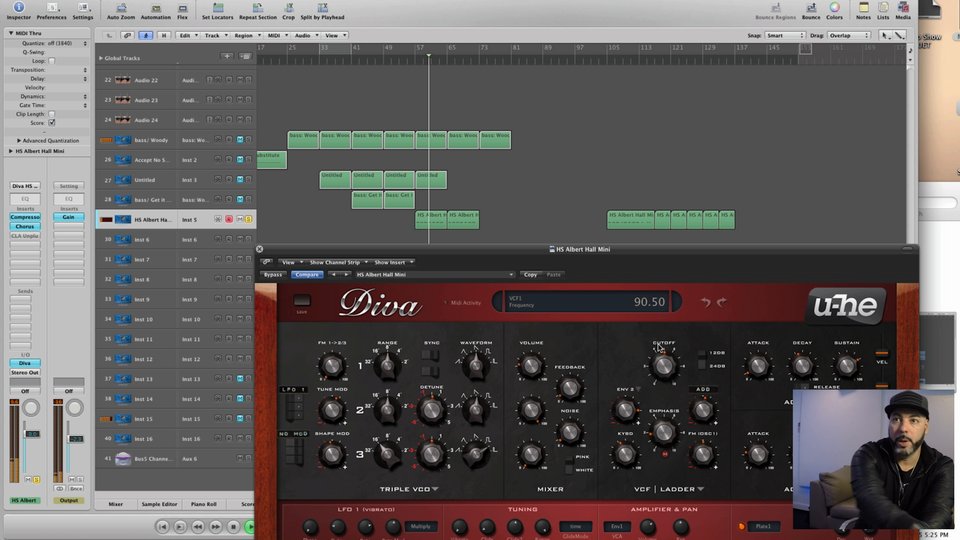Image resolution: width=960 pixels, height=540 pixels.
Task: Click the Set Locators icon
Action: coord(218,7)
